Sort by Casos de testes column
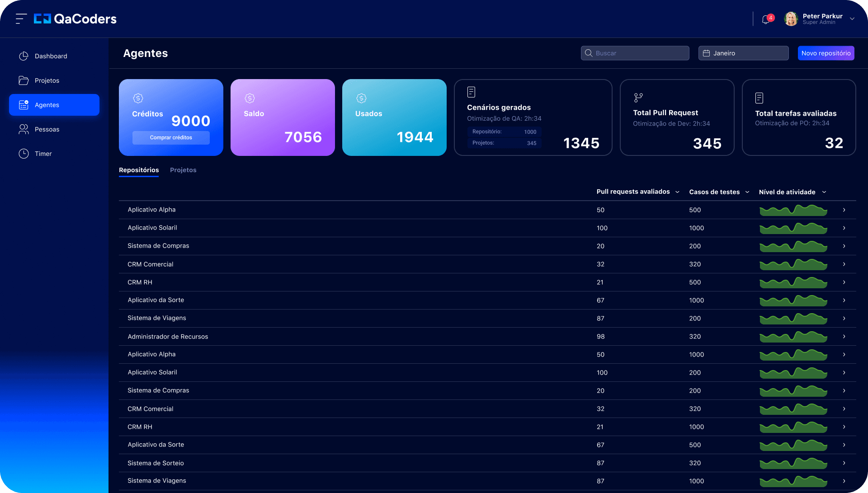Viewport: 868px width, 493px height. pos(719,192)
